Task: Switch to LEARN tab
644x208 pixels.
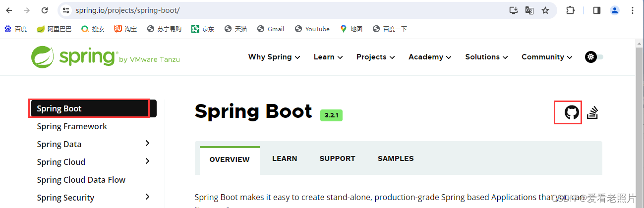Action: click(285, 158)
